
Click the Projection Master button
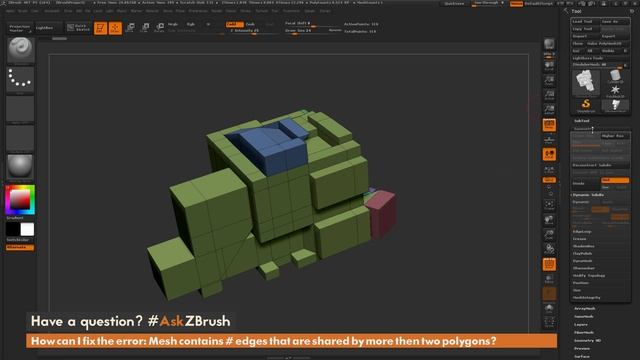(20, 28)
